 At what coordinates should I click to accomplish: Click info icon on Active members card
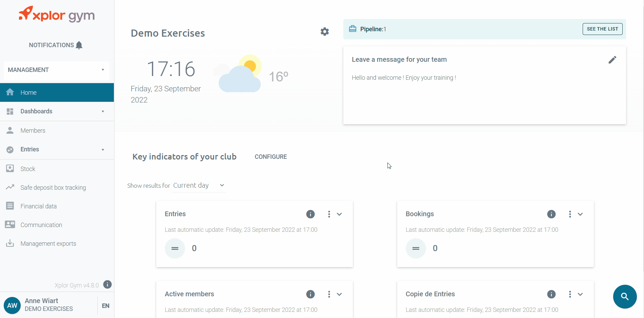pos(310,294)
